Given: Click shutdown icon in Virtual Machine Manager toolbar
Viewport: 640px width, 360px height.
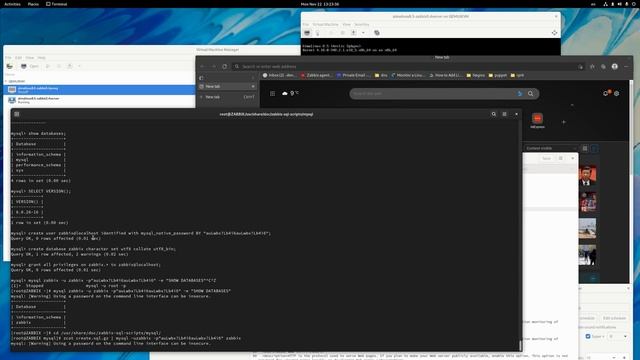Looking at the screenshot, I should (70, 66).
